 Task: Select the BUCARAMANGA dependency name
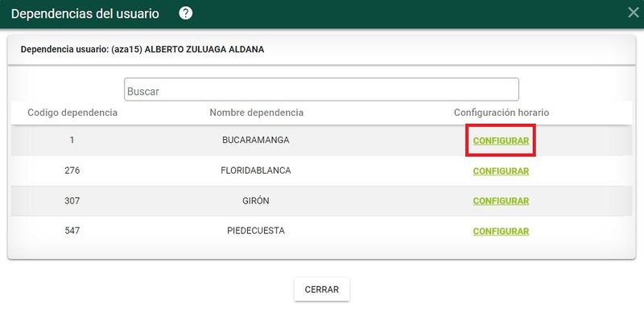tap(255, 140)
